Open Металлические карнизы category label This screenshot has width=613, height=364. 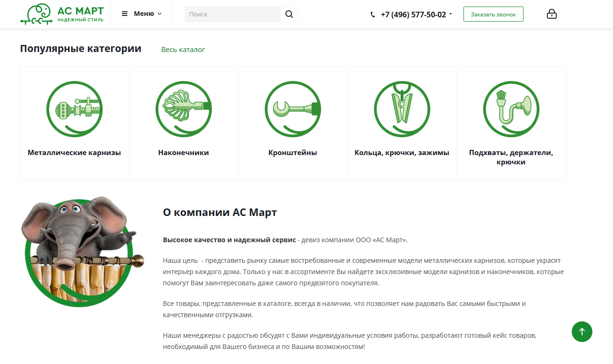[75, 153]
